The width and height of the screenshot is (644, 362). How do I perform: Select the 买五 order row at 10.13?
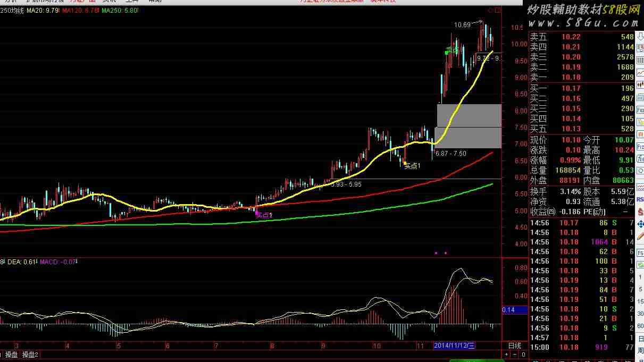[582, 129]
